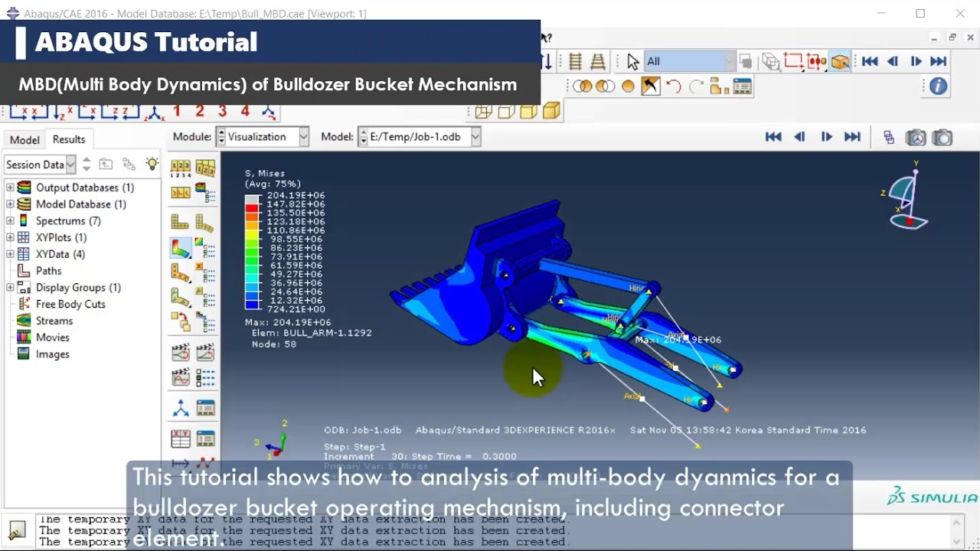This screenshot has height=551, width=980.
Task: Expand the XYData (4) node
Action: (10, 254)
